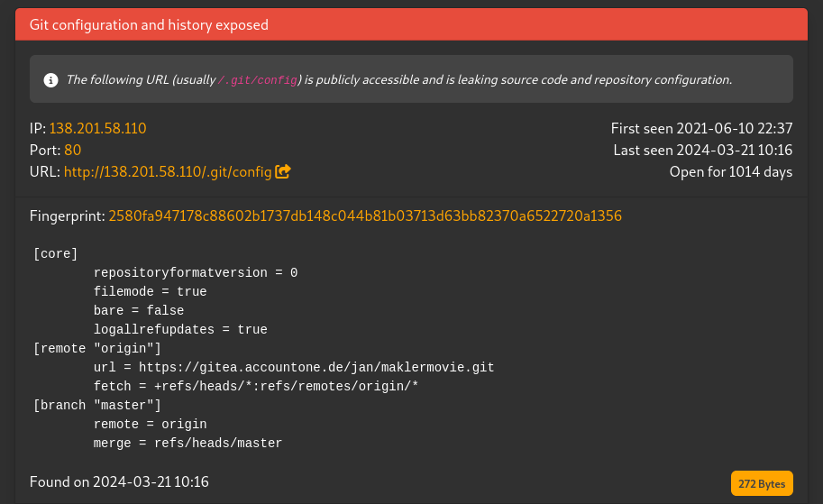Click the 'Found on 2024-03-21 10:16' text

click(119, 481)
